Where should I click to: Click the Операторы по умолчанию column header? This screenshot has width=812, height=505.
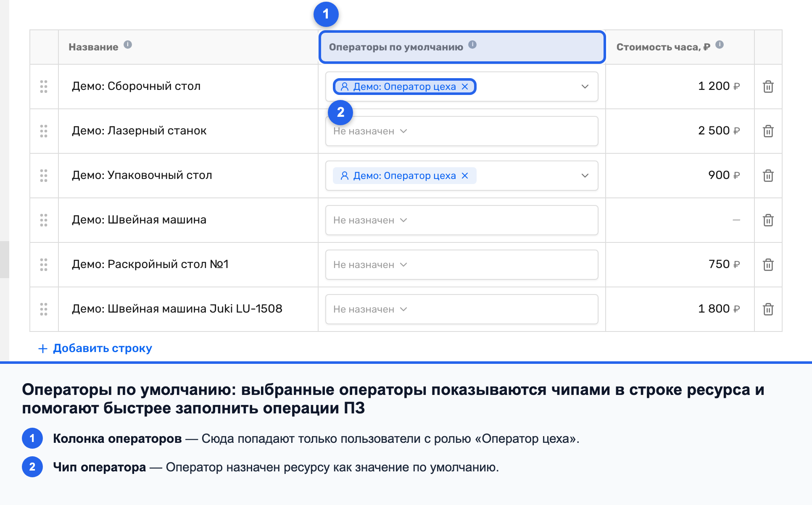[x=462, y=47]
